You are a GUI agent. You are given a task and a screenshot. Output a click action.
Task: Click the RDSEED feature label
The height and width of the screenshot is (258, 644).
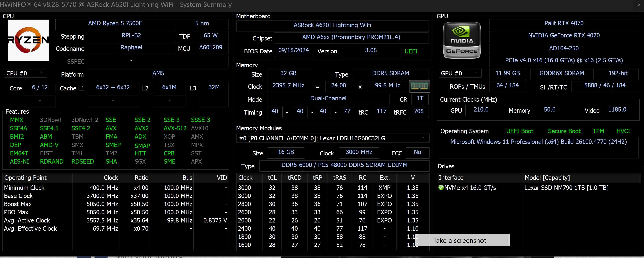pyautogui.click(x=83, y=161)
